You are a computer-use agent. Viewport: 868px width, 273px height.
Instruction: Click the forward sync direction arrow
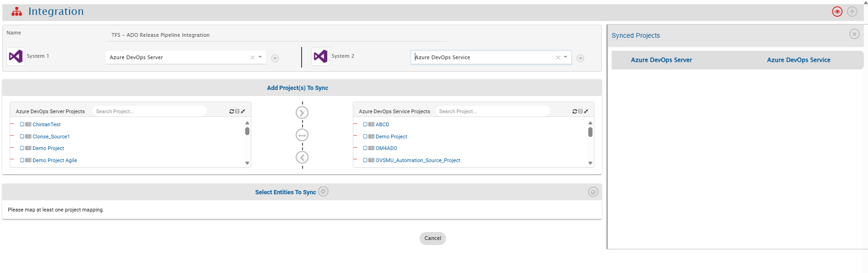coord(302,113)
